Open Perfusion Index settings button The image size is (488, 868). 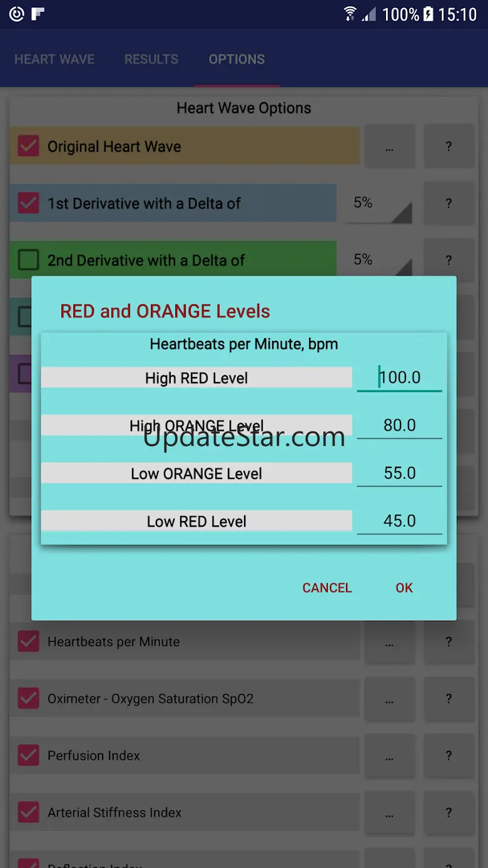point(390,755)
